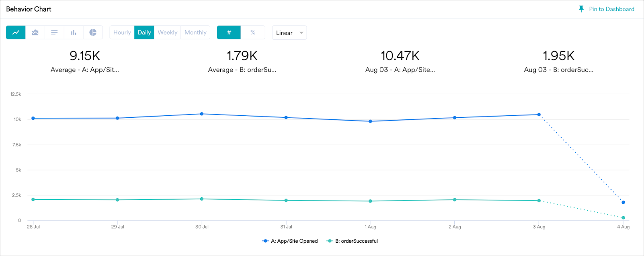The image size is (644, 256).
Task: Switch to the area chart view
Action: click(35, 33)
